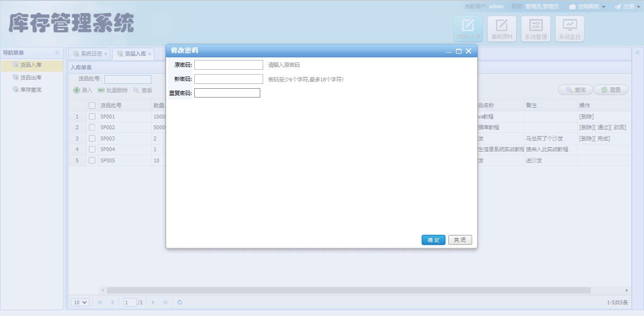
Task: Focus the 货品批号 search field
Action: click(128, 79)
